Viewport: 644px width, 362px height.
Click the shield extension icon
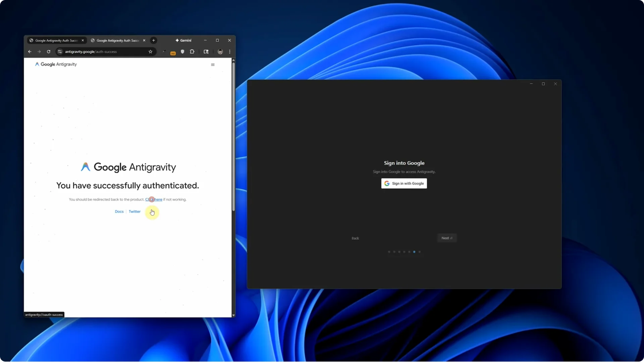point(182,52)
